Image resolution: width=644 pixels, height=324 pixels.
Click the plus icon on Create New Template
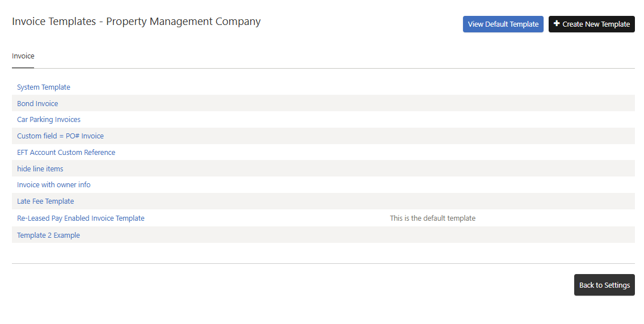pos(557,24)
